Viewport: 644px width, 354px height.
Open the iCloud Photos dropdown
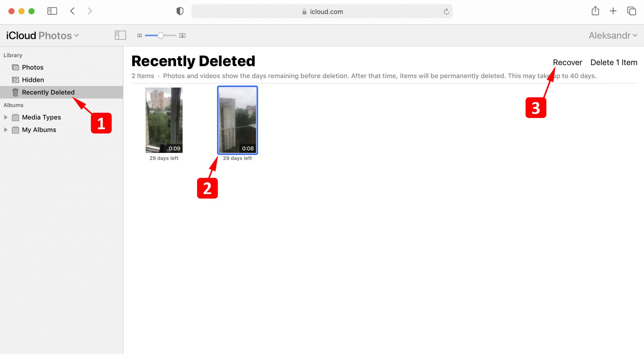point(76,35)
